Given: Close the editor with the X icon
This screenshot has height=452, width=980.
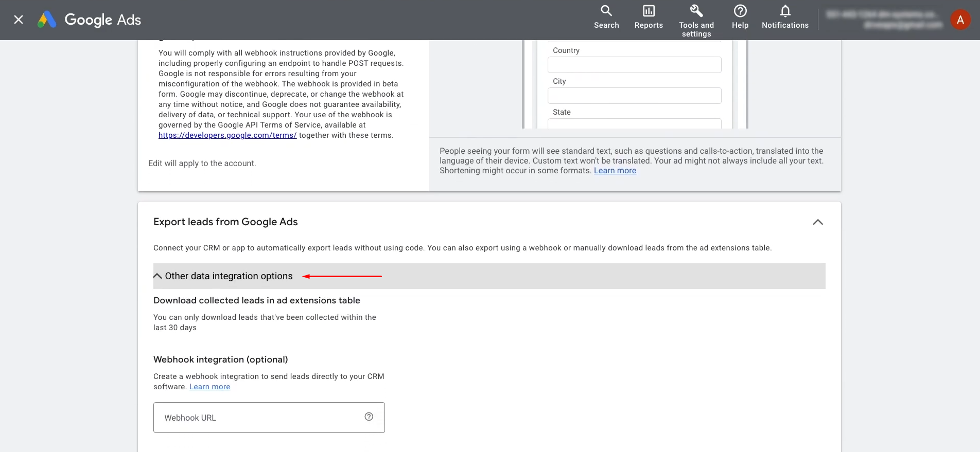Looking at the screenshot, I should 19,20.
